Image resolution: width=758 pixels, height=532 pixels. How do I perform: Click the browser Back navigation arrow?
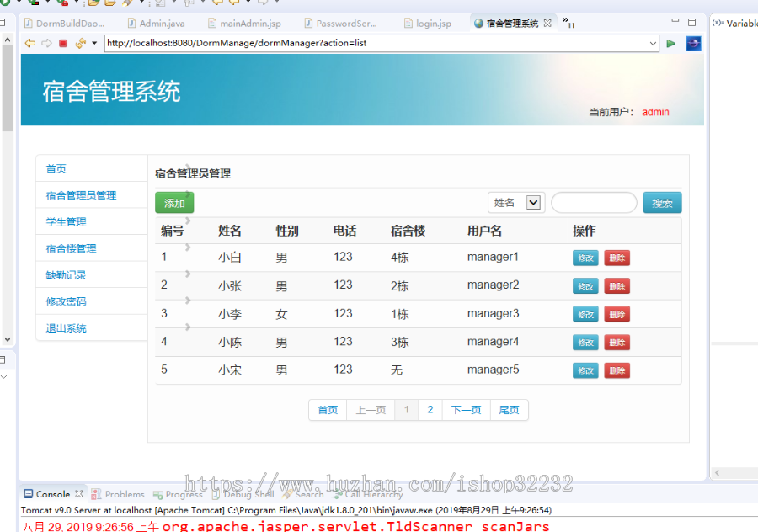29,43
